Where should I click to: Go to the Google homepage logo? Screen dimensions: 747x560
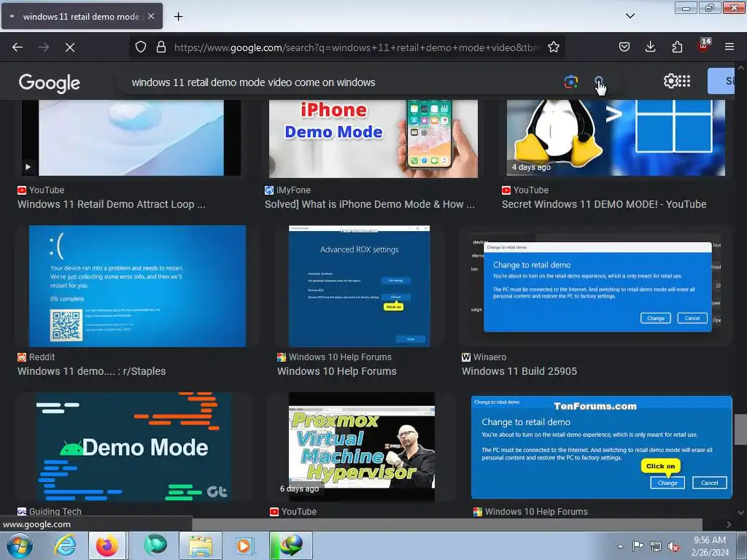[x=49, y=83]
